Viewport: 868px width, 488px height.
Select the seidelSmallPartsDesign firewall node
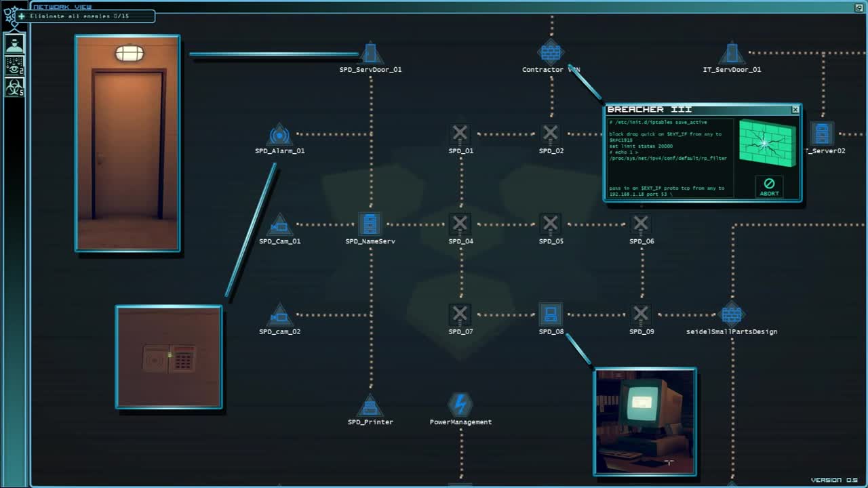click(x=732, y=314)
